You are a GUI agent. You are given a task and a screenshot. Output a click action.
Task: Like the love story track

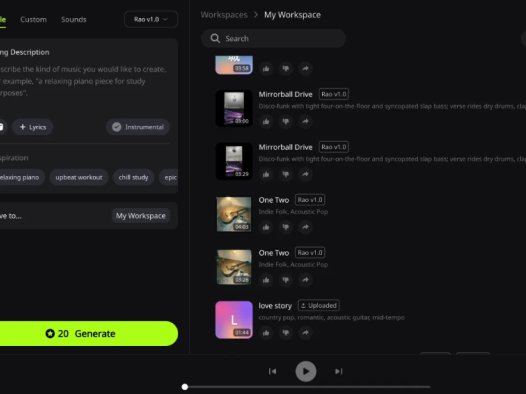(x=266, y=333)
